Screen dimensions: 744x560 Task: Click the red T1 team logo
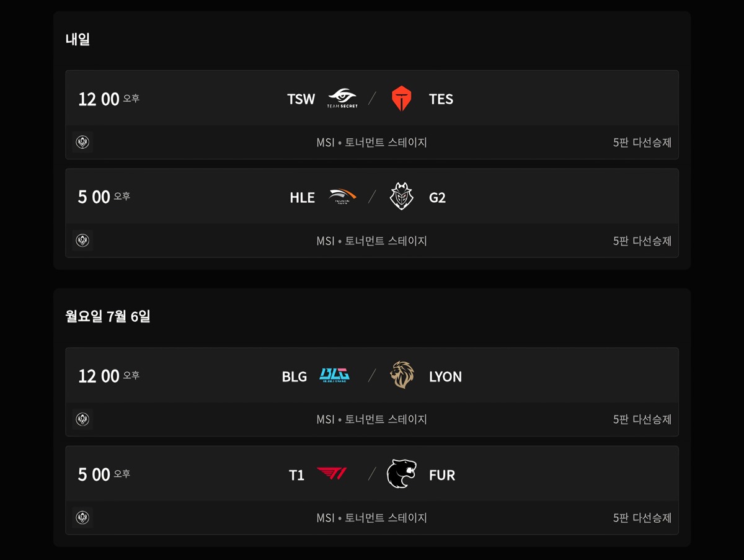(332, 474)
